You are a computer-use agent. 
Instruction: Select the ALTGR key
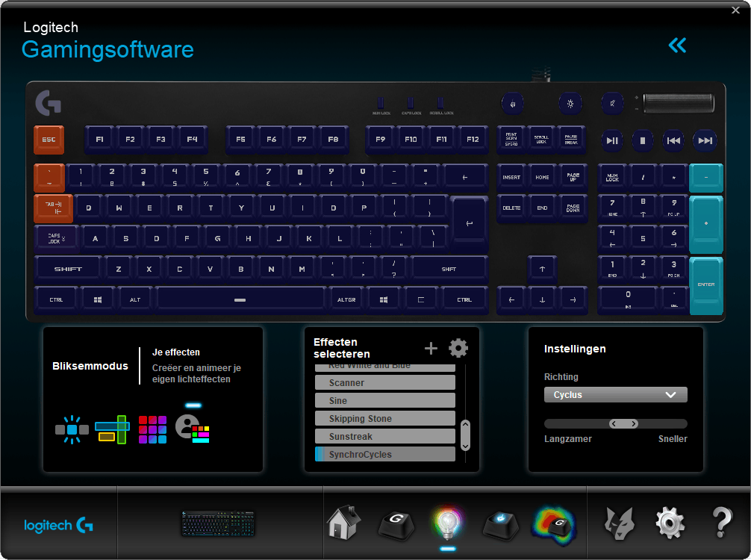click(346, 300)
